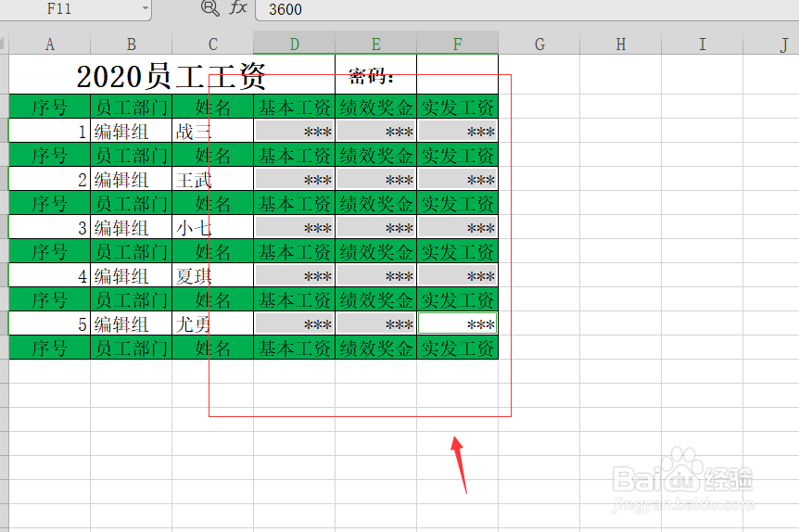Select the 编辑组 cell in row numbered 1
Image resolution: width=799 pixels, height=532 pixels.
pos(132,132)
